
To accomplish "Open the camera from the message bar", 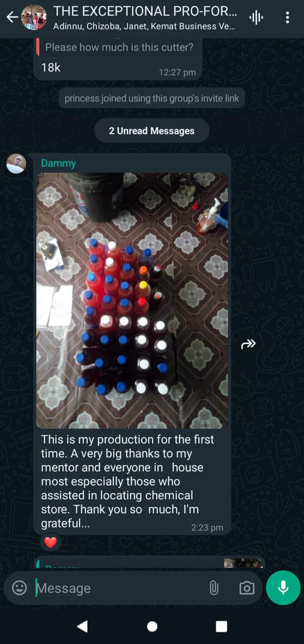I will click(x=247, y=588).
